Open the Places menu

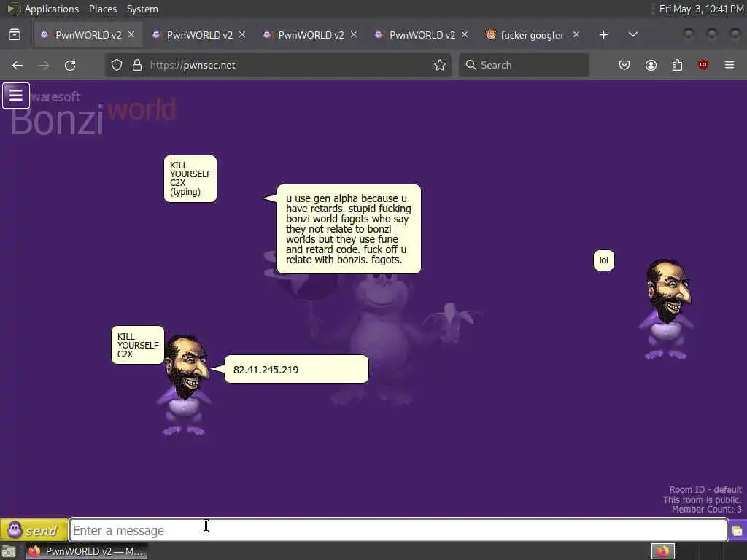(x=102, y=9)
